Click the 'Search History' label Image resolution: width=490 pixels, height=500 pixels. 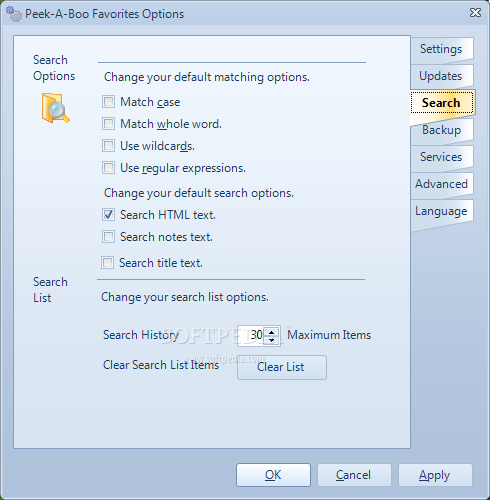coord(141,335)
